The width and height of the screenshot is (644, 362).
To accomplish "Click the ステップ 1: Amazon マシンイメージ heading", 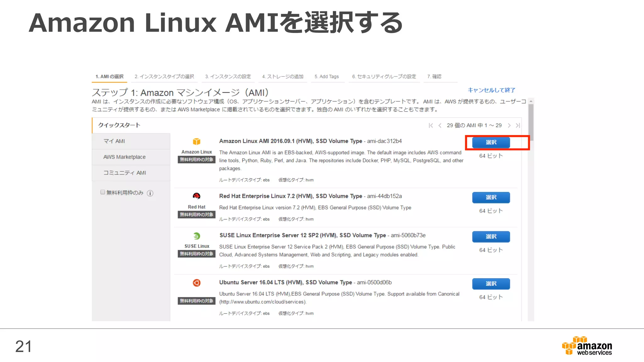I will [x=180, y=92].
